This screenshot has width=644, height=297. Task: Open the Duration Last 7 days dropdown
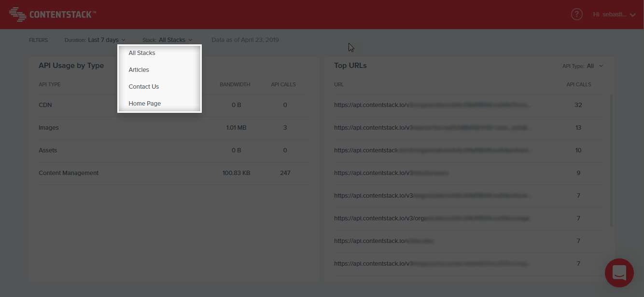pos(95,40)
